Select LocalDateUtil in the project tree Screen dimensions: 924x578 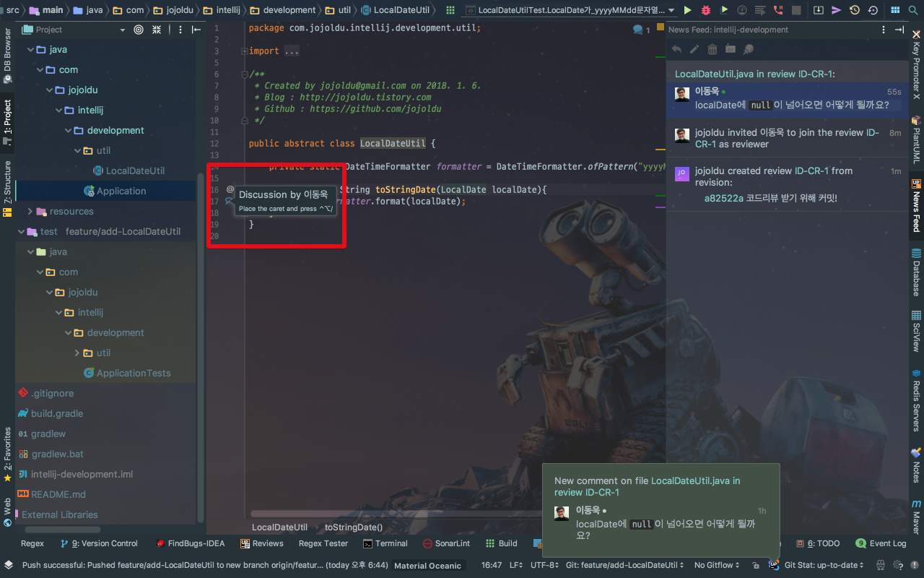pyautogui.click(x=135, y=171)
